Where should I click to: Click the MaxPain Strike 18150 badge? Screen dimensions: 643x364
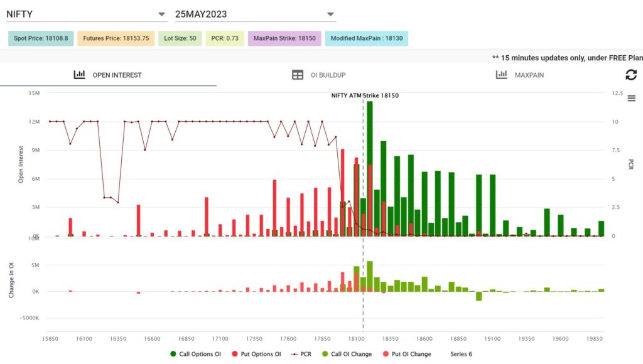(x=284, y=38)
